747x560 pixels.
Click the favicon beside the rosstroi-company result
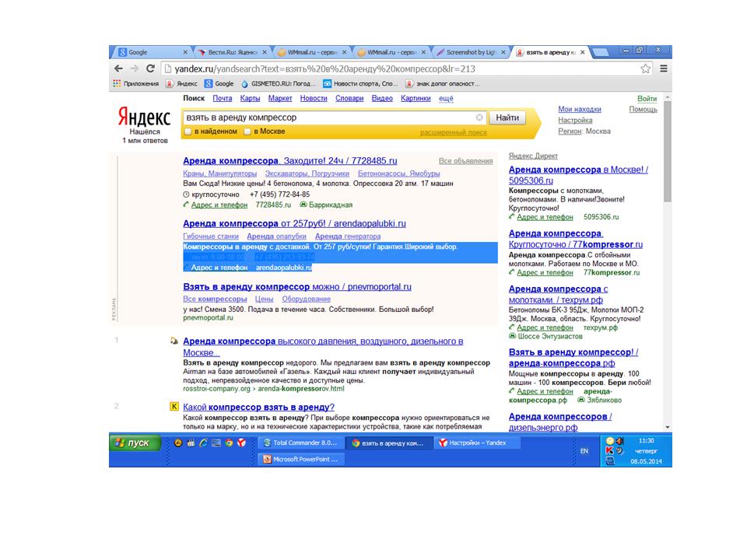pos(174,341)
